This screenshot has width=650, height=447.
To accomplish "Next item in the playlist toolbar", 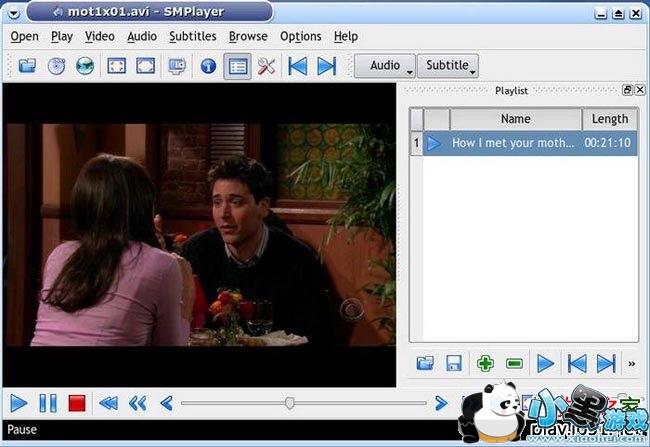I will click(606, 364).
